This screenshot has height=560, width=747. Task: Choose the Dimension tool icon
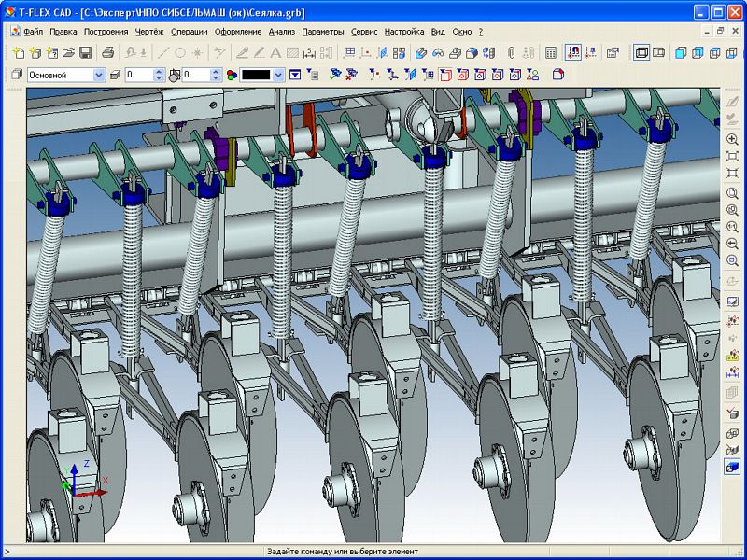[x=309, y=52]
